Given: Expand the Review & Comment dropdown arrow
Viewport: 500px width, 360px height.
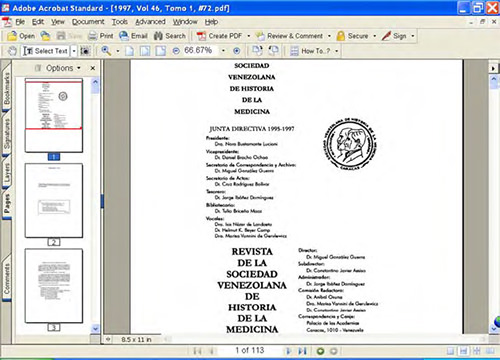Looking at the screenshot, I should pyautogui.click(x=329, y=36).
